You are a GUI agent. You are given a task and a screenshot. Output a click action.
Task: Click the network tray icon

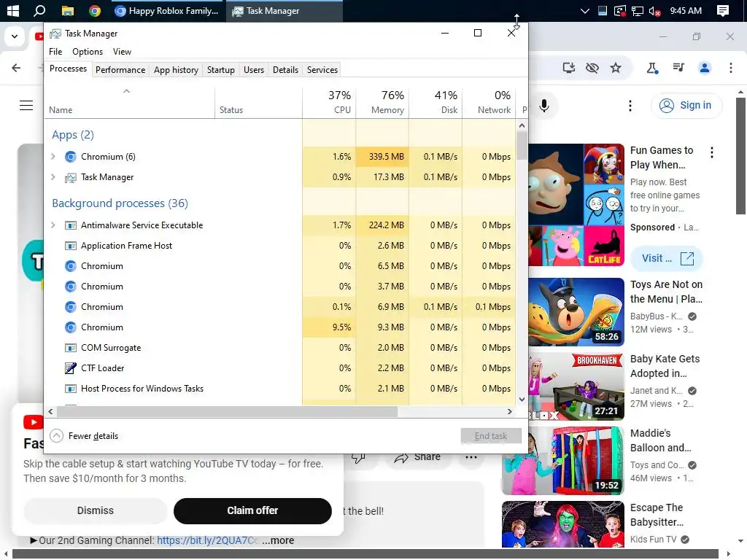(638, 10)
